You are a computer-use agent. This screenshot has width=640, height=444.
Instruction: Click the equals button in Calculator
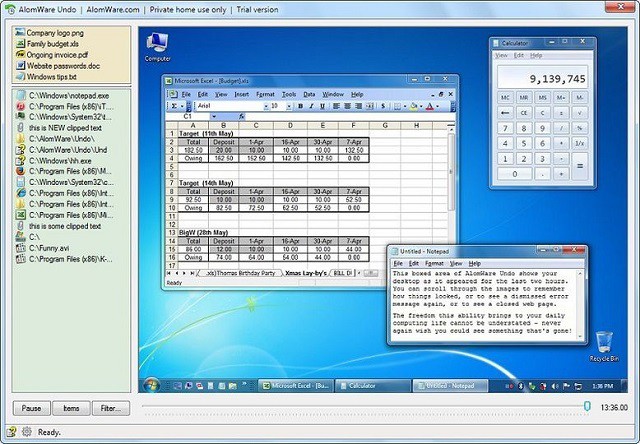(x=580, y=166)
